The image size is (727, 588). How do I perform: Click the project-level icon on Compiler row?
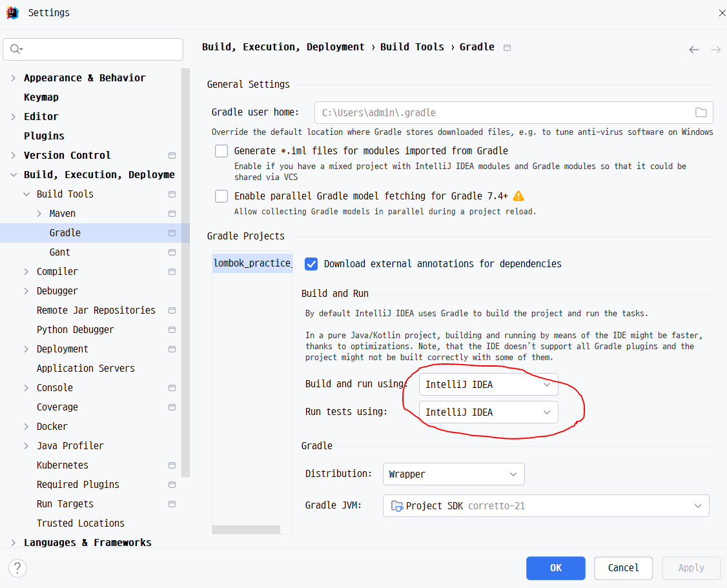click(172, 272)
